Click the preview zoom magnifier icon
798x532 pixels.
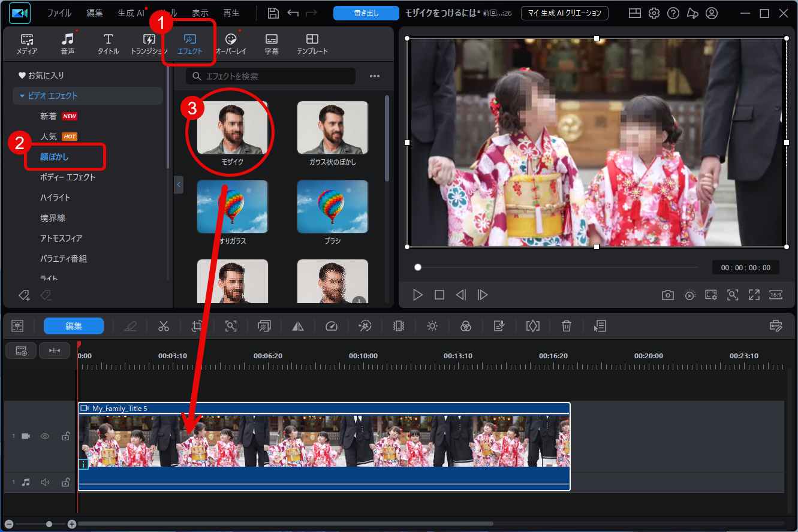(733, 295)
